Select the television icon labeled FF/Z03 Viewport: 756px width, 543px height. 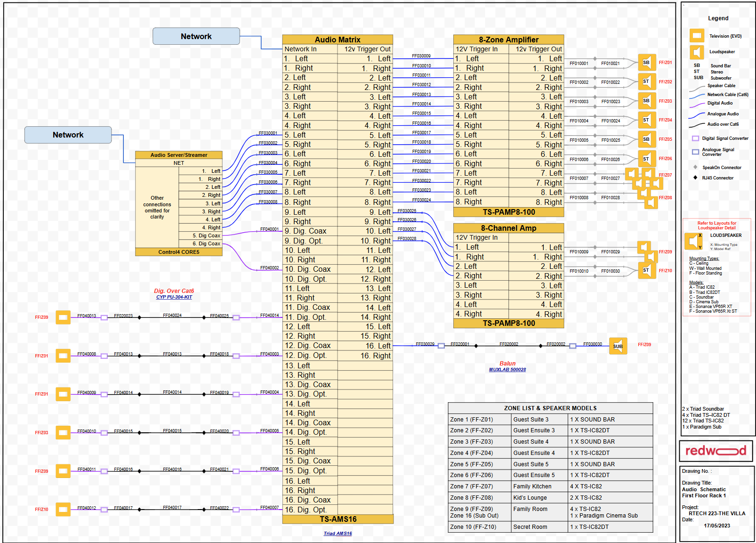(63, 432)
